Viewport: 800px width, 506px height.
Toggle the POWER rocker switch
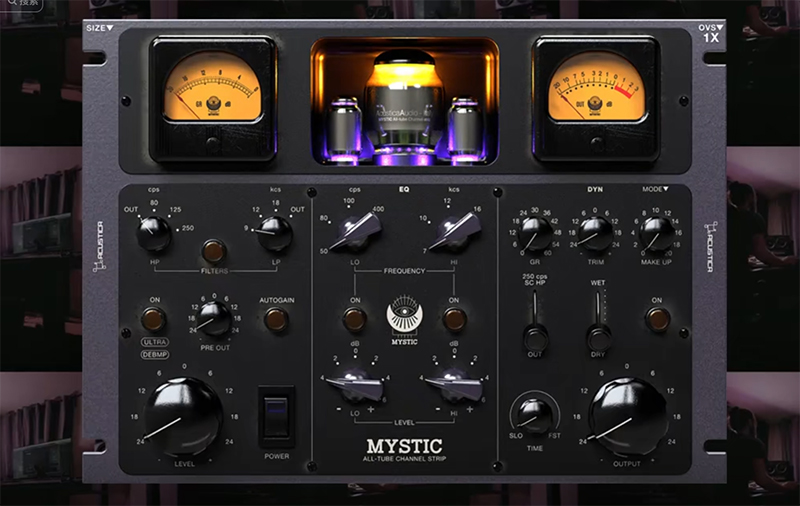[x=277, y=415]
